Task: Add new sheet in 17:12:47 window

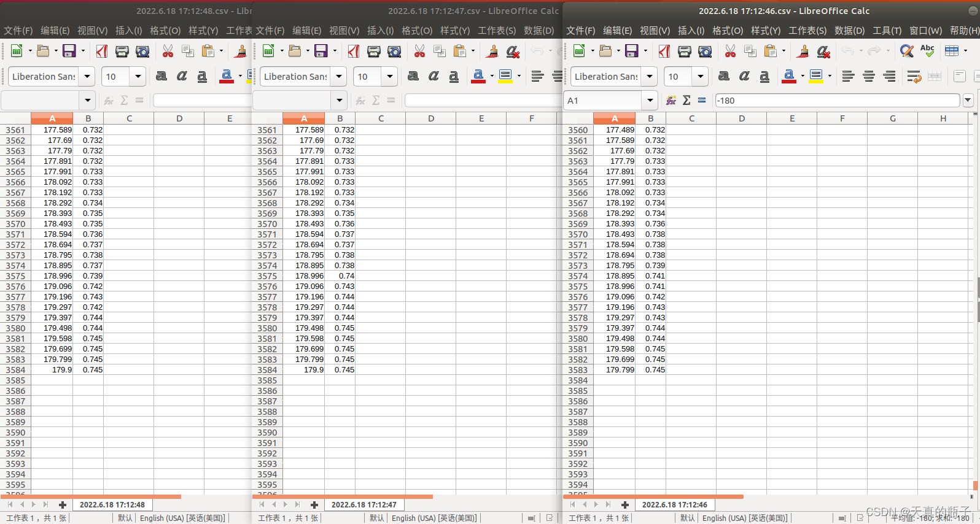Action: tap(314, 504)
